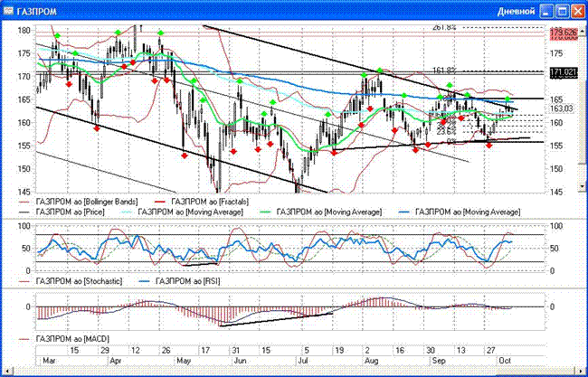Select the 'Дневной' timeframe label
Screen dimensions: 588x377
[x=516, y=12]
